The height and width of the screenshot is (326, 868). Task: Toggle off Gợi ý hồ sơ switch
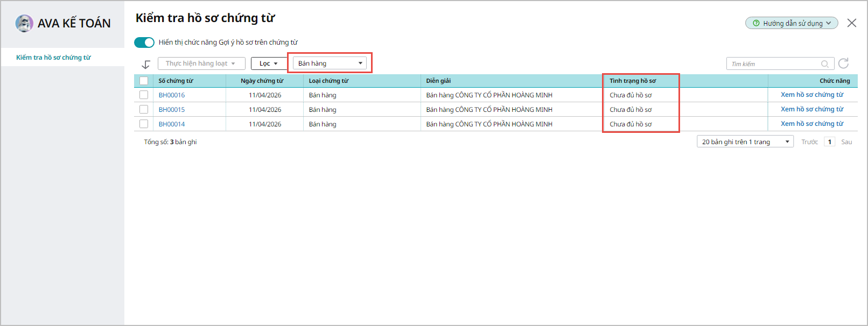pyautogui.click(x=144, y=42)
